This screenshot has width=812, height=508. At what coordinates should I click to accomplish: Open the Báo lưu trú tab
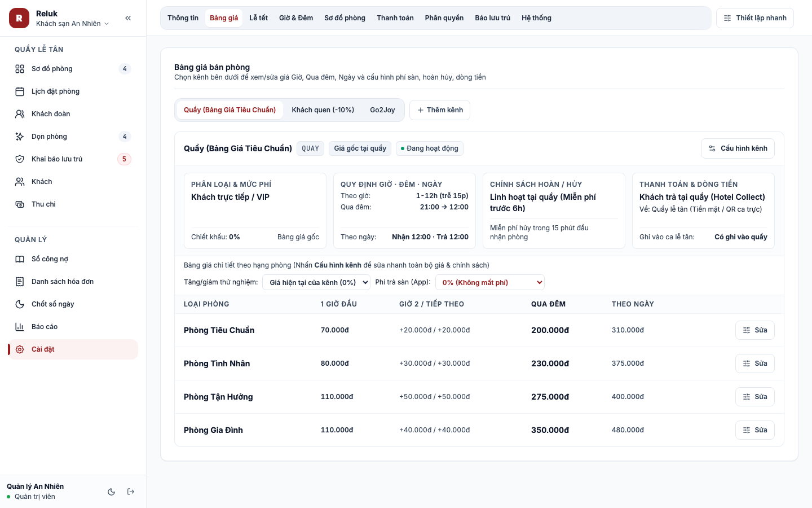pyautogui.click(x=492, y=18)
